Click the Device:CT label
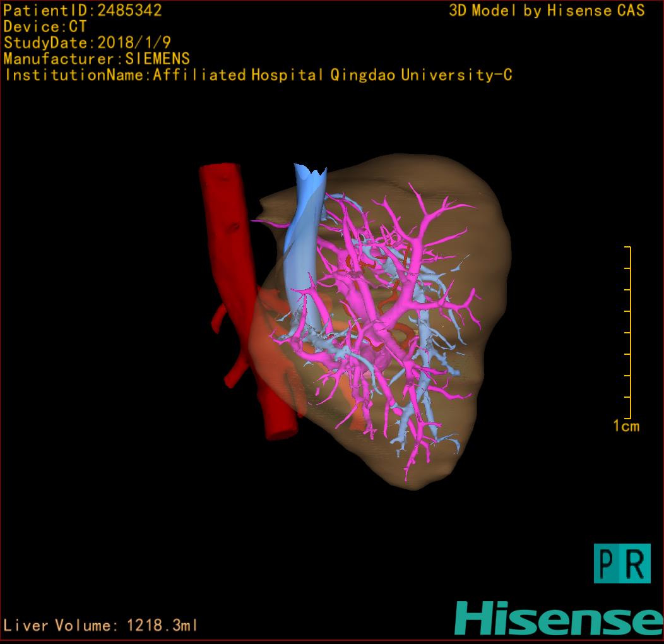Screen dimensions: 664x644 tap(45, 27)
